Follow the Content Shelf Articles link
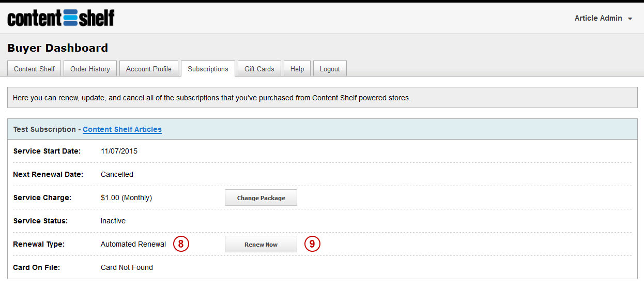 coord(122,129)
